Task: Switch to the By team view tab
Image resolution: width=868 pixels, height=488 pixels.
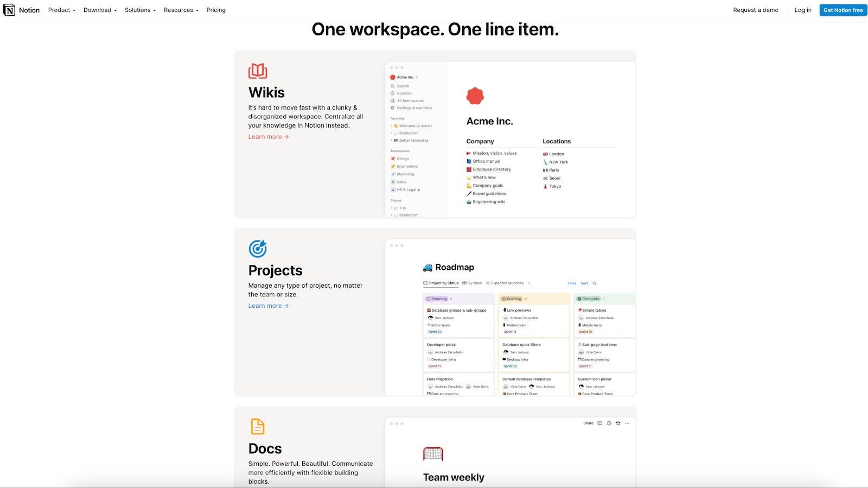Action: click(x=472, y=283)
